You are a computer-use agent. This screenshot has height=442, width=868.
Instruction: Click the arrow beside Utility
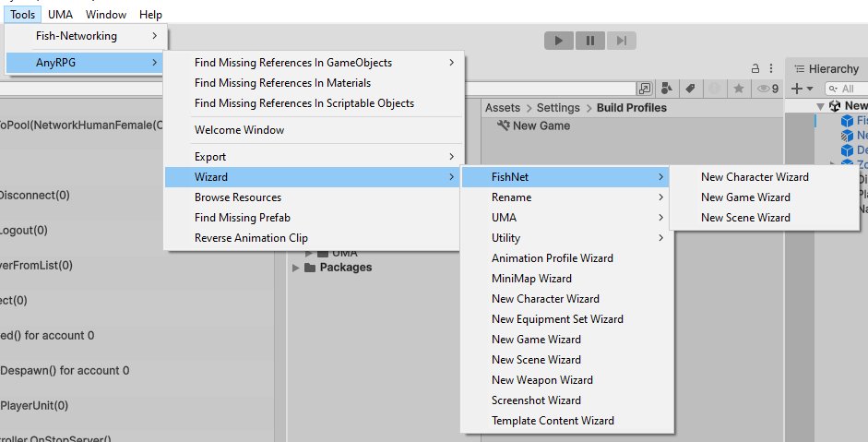(x=661, y=238)
